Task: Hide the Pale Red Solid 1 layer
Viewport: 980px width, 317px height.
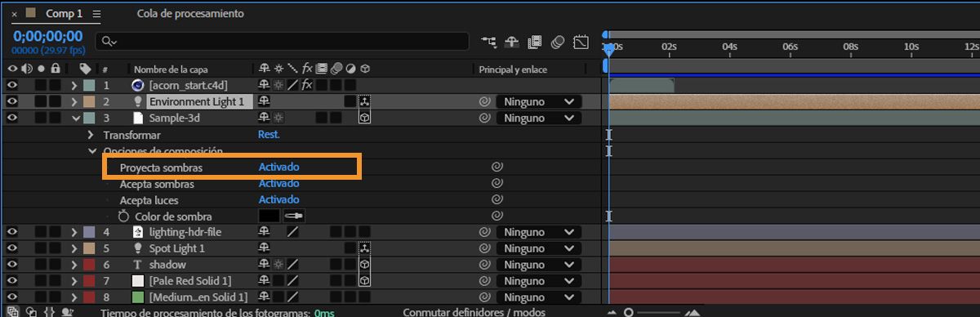Action: [12, 281]
